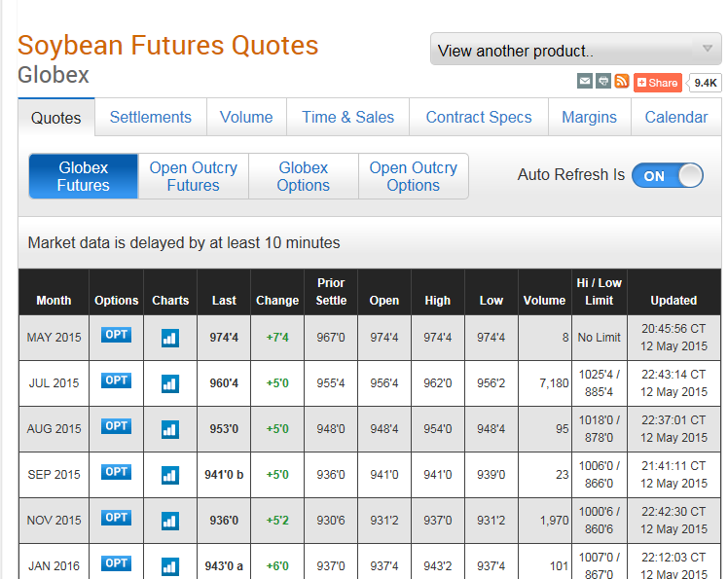Click the email envelope icon
The image size is (728, 579).
[585, 82]
